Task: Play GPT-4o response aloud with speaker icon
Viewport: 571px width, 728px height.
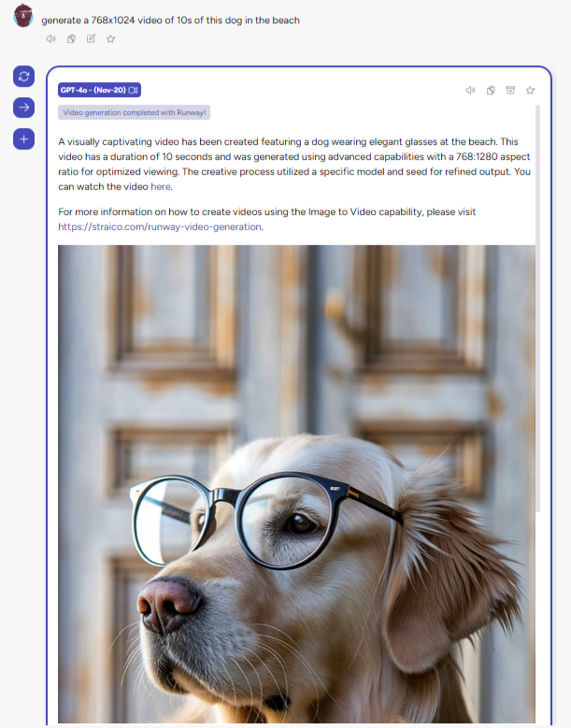Action: pos(470,90)
